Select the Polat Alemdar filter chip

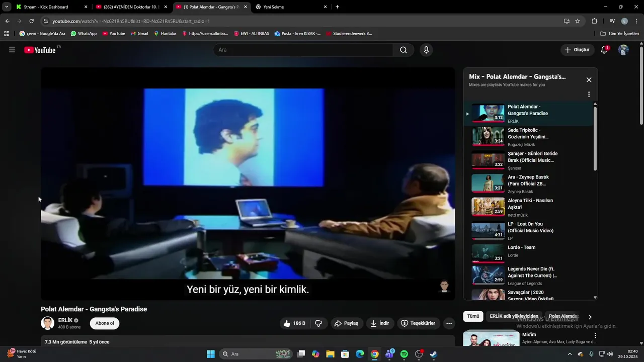coord(562,316)
